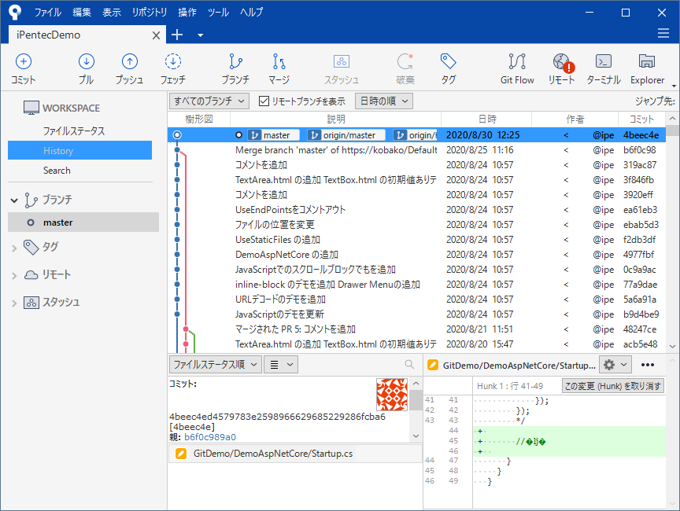The width and height of the screenshot is (680, 511).
Task: Expand the スタッシュ section in sidebar
Action: [x=14, y=303]
